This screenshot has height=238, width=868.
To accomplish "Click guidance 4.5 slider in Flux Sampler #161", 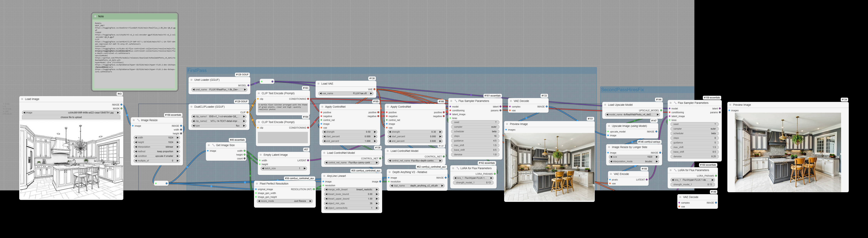I will 475,141.
